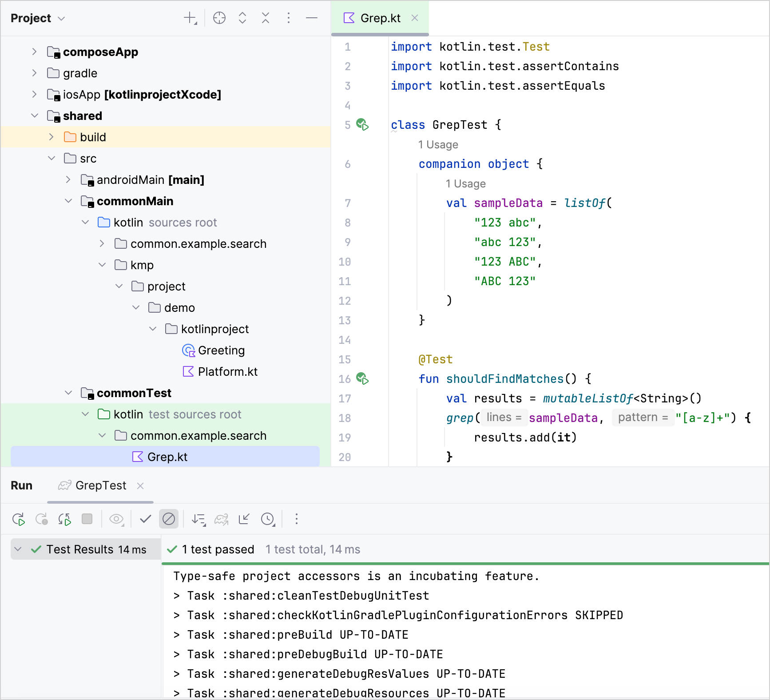Open Platform.kt in the project tree
Screen dimensions: 770x700
click(x=227, y=372)
